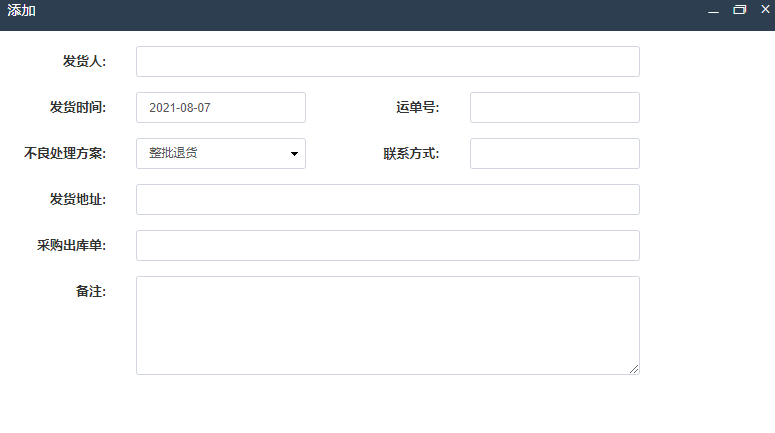
Task: Focus the 运单号 text box
Action: (x=555, y=107)
